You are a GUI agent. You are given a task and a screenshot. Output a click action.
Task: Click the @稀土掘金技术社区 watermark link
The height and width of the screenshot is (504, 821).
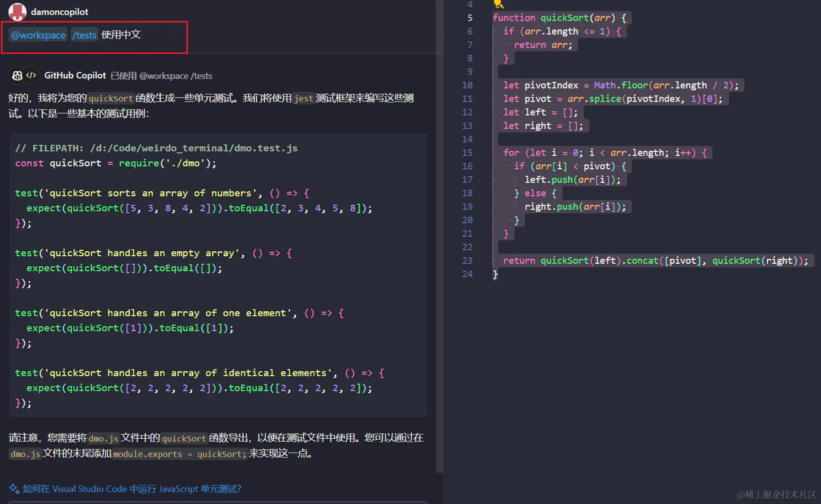click(777, 495)
